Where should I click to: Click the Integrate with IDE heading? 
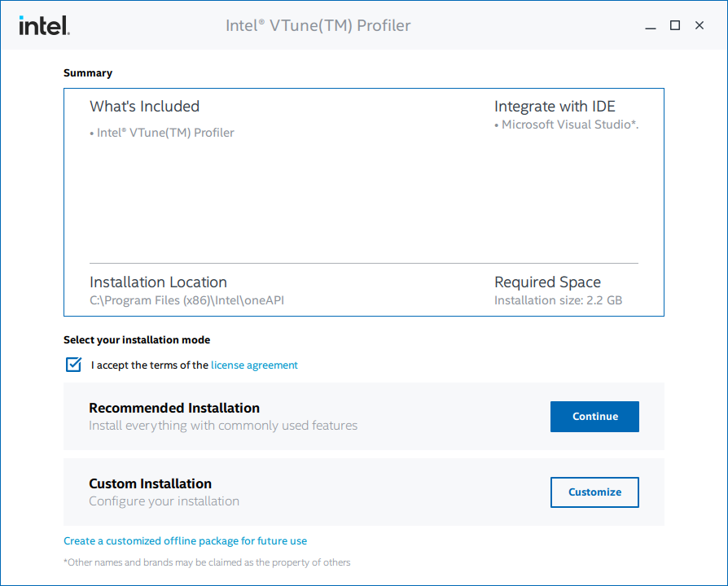pyautogui.click(x=555, y=107)
